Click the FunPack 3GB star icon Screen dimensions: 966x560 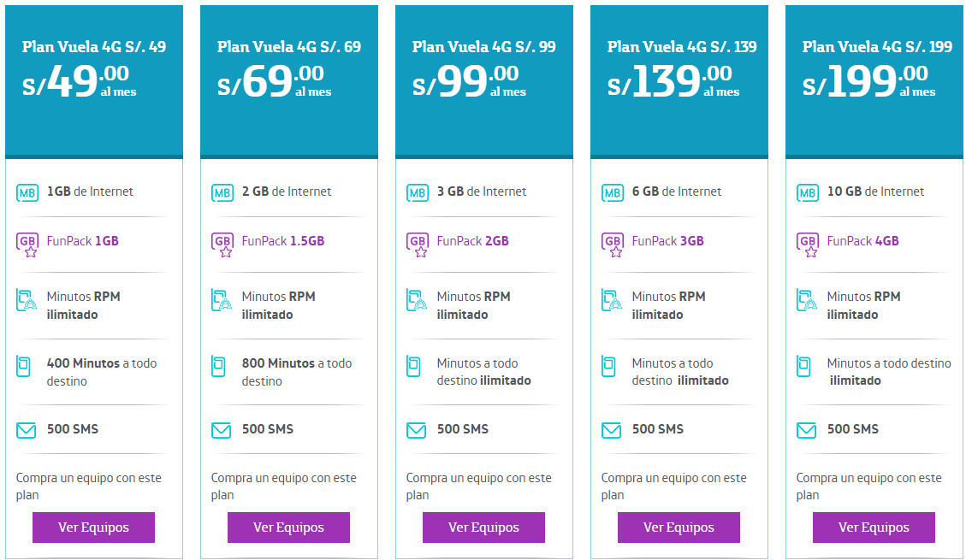613,245
